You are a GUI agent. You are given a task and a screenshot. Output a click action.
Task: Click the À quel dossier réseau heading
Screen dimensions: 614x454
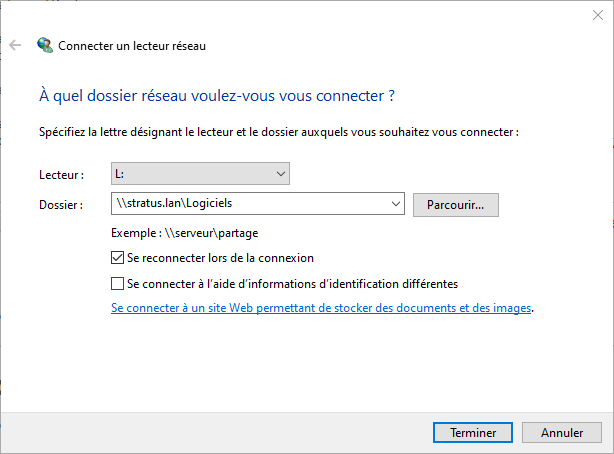(x=216, y=97)
